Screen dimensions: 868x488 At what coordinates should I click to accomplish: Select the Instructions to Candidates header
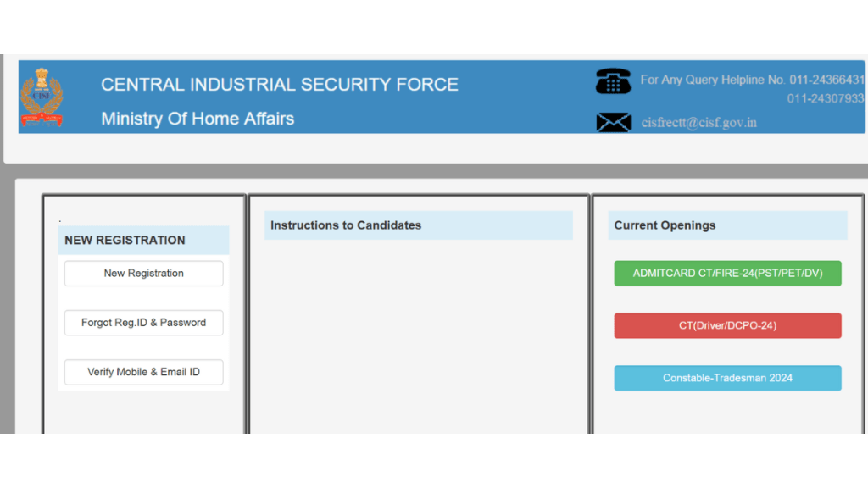tap(346, 225)
